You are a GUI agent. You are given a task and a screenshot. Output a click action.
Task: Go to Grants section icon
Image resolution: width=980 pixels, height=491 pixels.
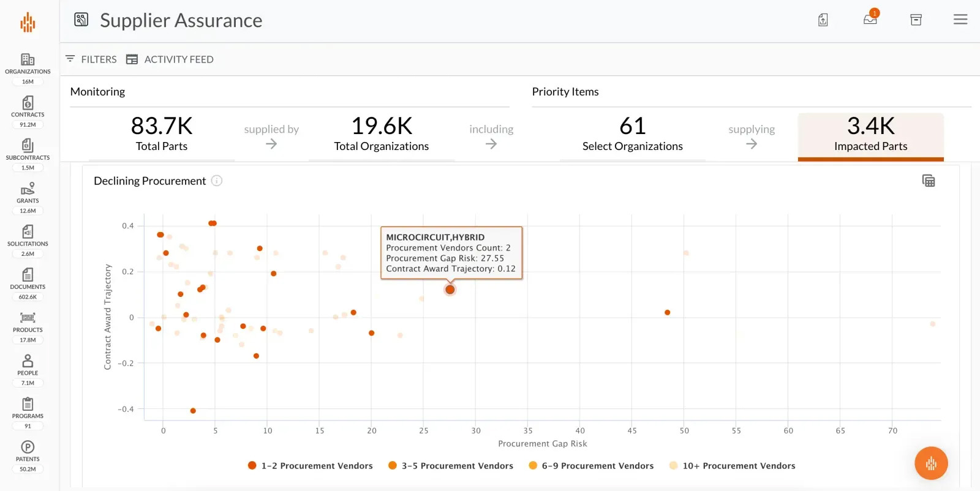[x=28, y=189]
